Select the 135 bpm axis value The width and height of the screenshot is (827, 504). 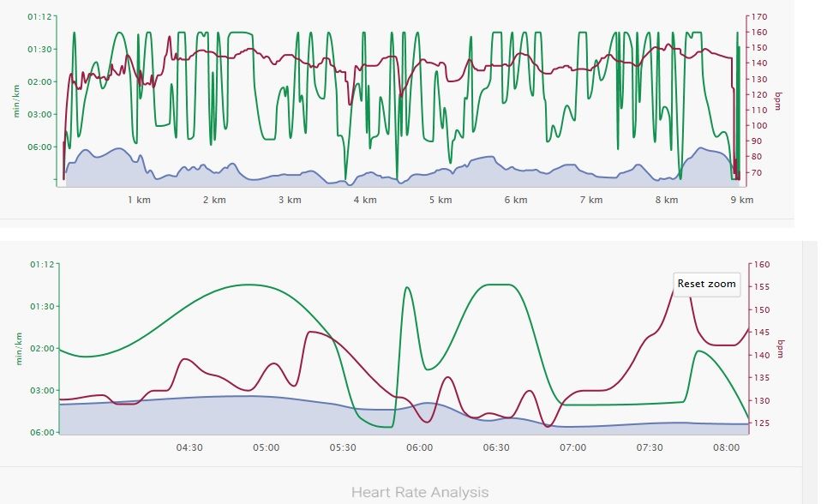[762, 378]
